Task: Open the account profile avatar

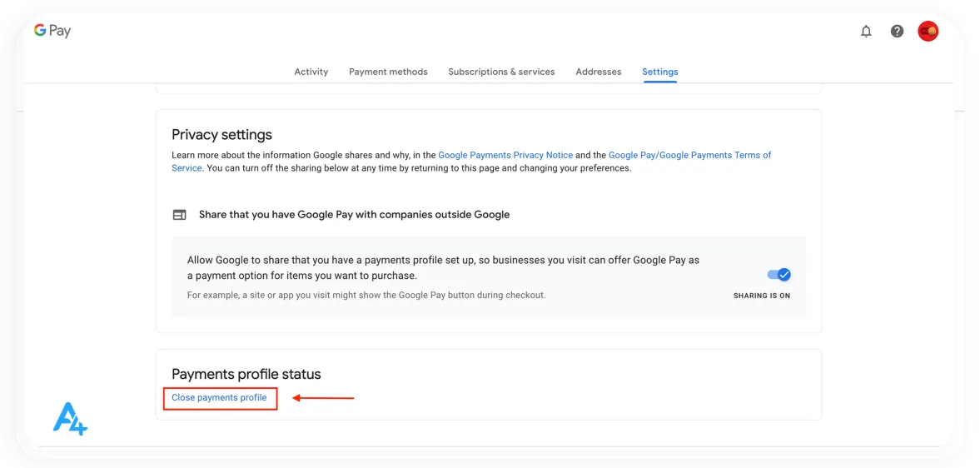Action: (928, 32)
